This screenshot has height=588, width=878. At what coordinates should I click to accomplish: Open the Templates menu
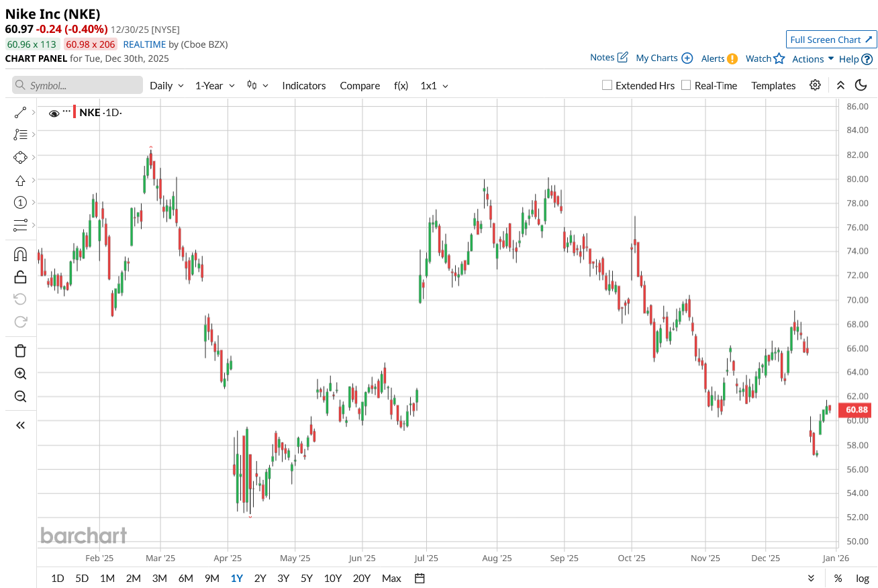(773, 85)
